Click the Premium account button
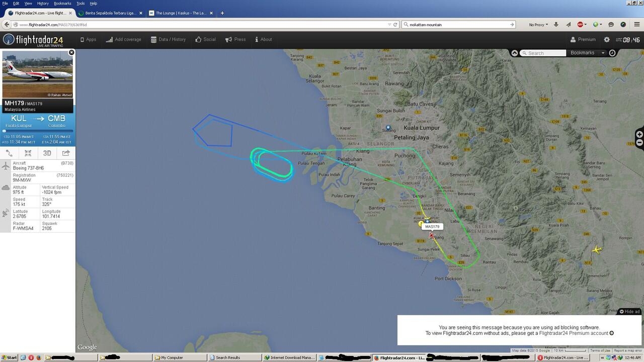 click(x=583, y=39)
